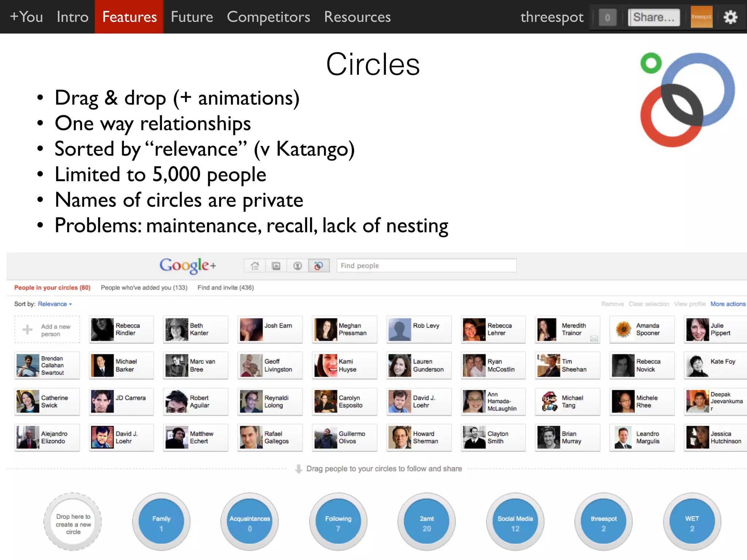Open the Sort by Relevance dropdown
Viewport: 747px width, 560px height.
[55, 304]
